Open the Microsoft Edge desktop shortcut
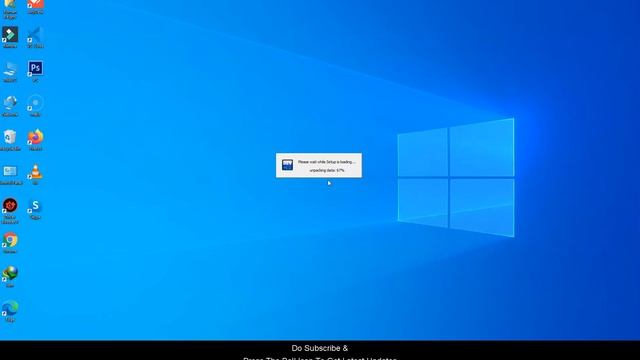 [x=10, y=309]
